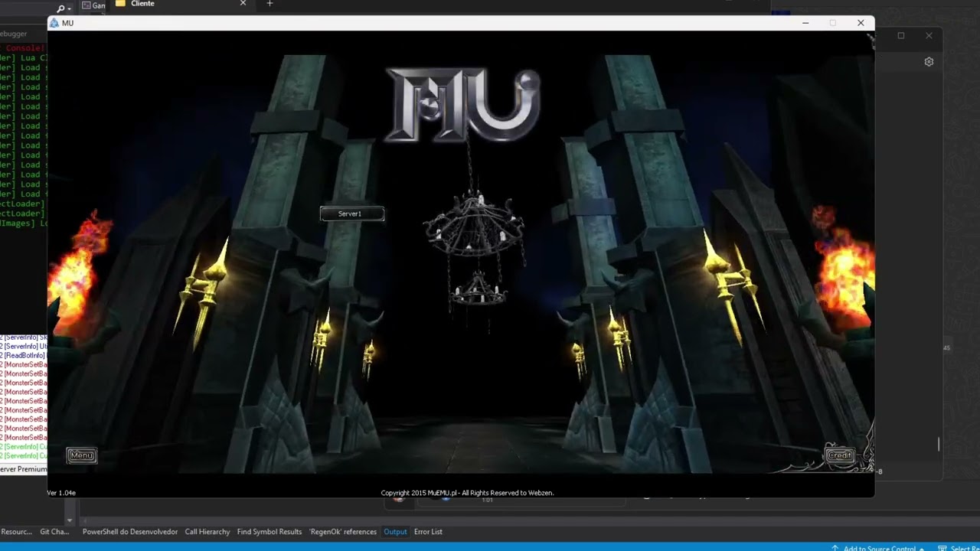This screenshot has height=551, width=980.
Task: Minimize the MU game window
Action: click(805, 23)
